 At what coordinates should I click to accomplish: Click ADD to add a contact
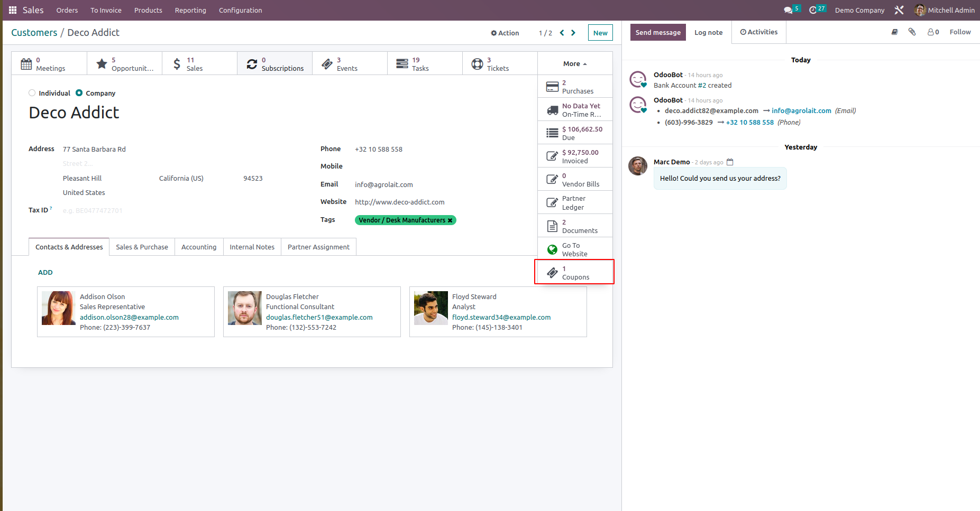(x=45, y=273)
